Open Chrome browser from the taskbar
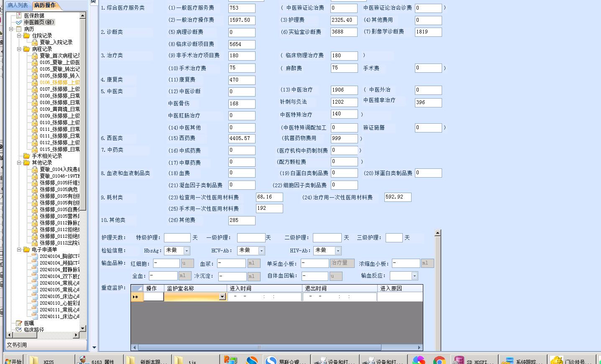 439,360
